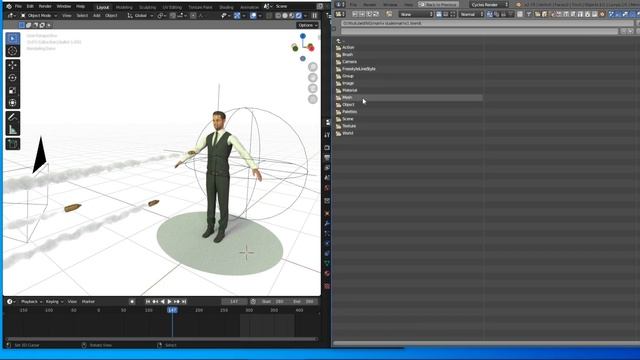640x360 pixels.
Task: Open the None recursion dropdown in file browser
Action: [x=416, y=14]
